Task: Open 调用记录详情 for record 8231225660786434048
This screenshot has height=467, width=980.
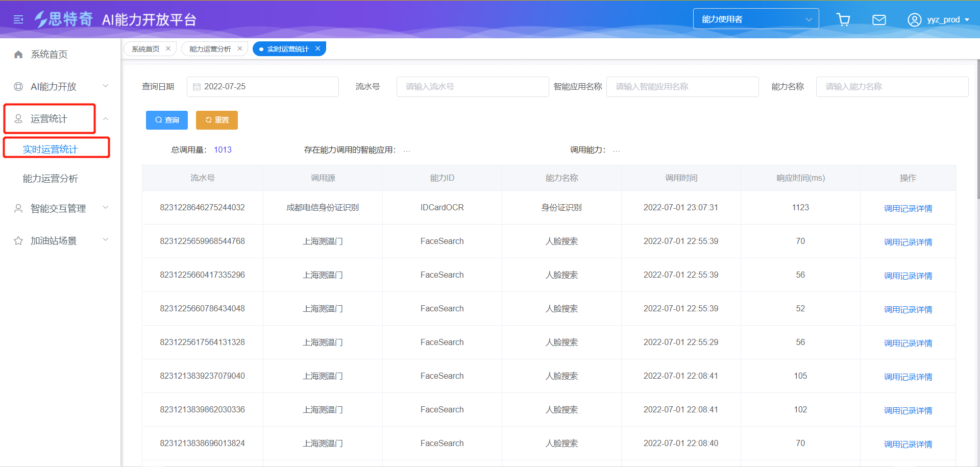Action: point(908,309)
